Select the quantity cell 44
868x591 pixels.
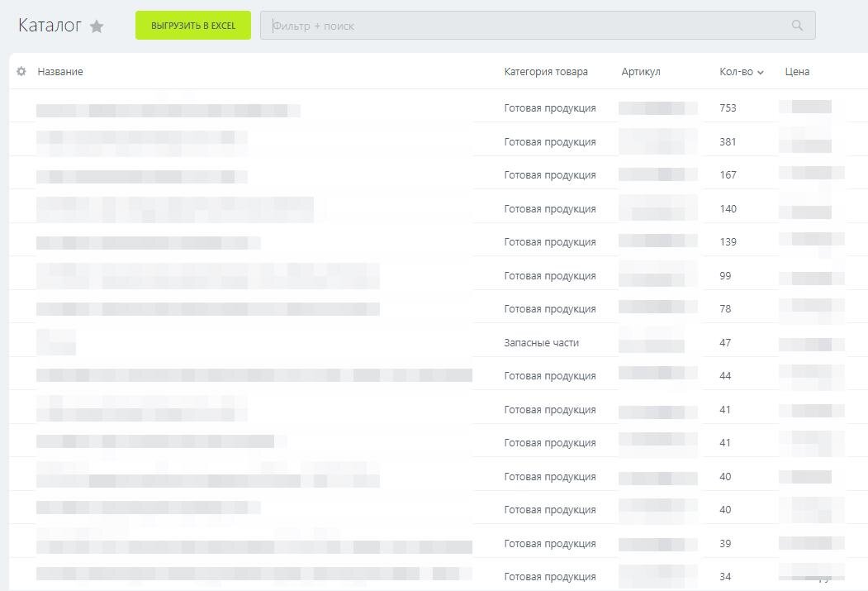[x=724, y=376]
